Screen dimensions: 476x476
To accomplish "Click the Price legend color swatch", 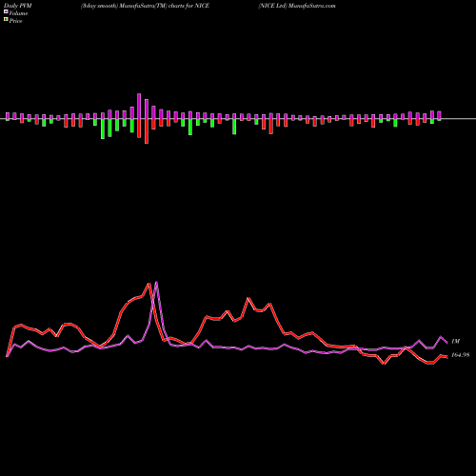I will [6, 20].
